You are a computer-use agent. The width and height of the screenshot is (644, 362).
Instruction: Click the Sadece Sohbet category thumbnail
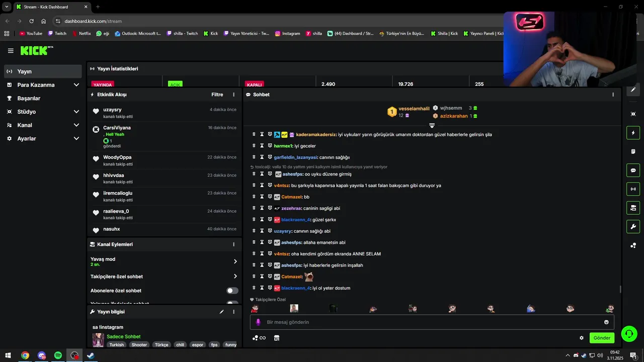click(98, 340)
